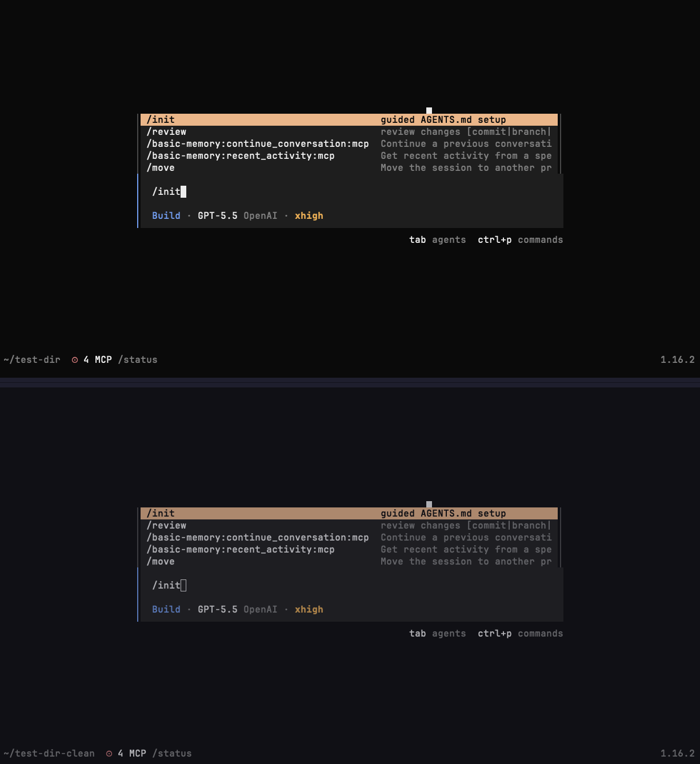Click xhigh reasoning level in top pane
This screenshot has height=764, width=700.
pyautogui.click(x=309, y=215)
